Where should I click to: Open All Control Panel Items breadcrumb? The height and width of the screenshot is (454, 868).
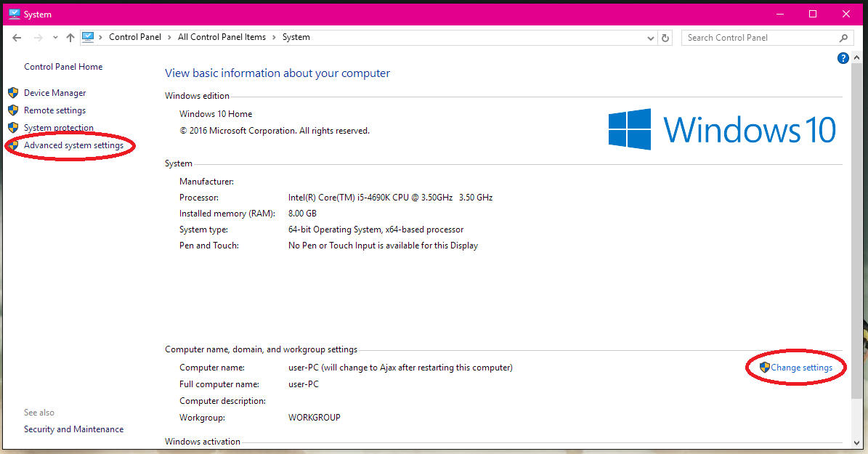point(222,37)
